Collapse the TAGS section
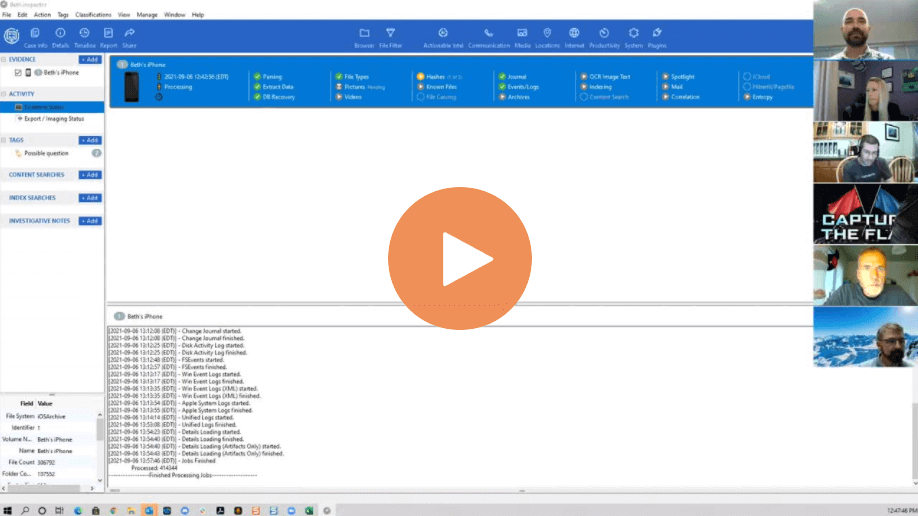 point(4,141)
